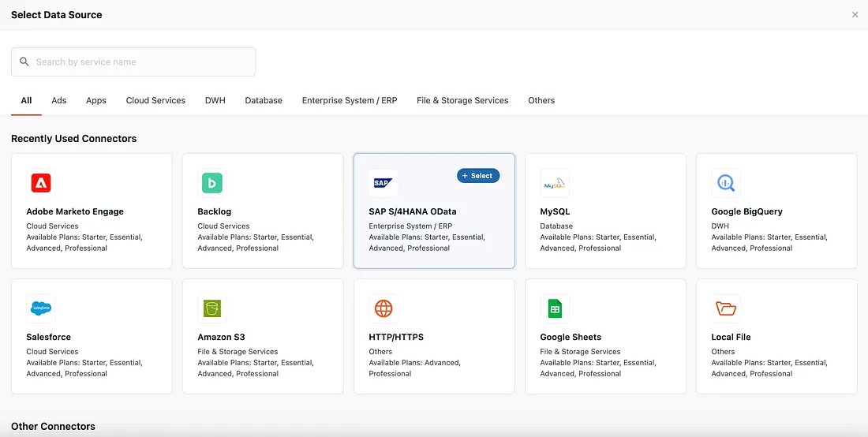
Task: Switch to the DWH tab
Action: [215, 101]
